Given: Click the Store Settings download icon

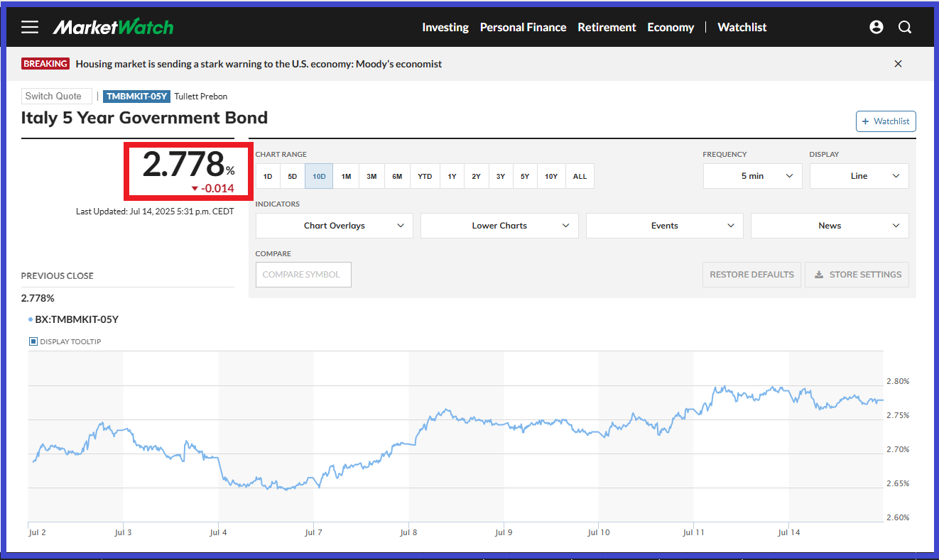Looking at the screenshot, I should (x=819, y=275).
